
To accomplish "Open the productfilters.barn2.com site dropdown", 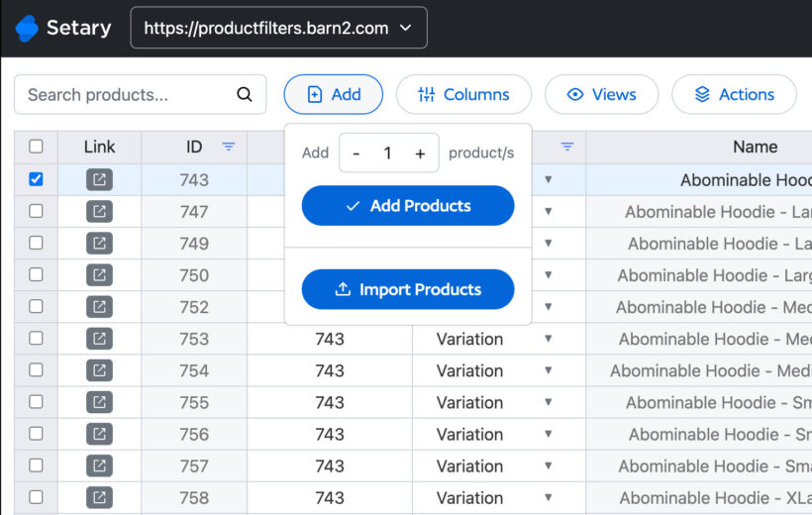I will coord(278,28).
